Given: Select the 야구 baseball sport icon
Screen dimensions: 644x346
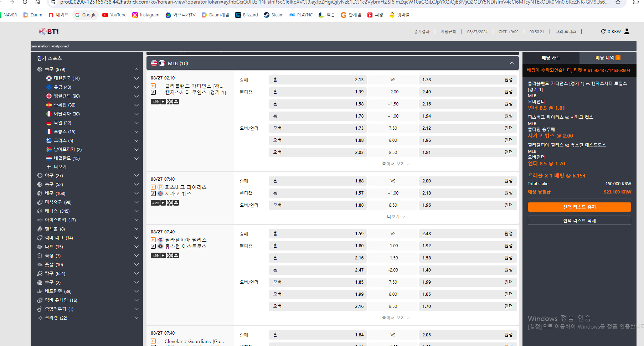Looking at the screenshot, I should coord(40,175).
